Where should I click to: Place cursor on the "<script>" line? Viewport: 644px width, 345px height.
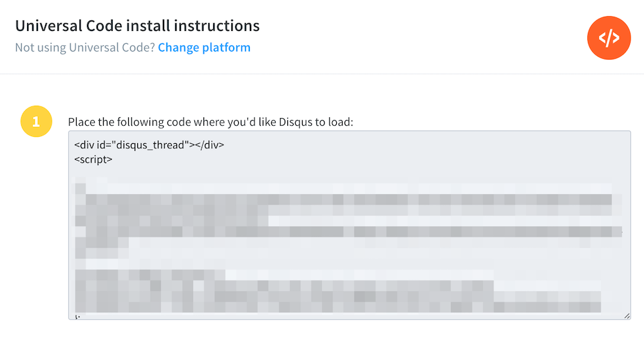click(x=93, y=159)
